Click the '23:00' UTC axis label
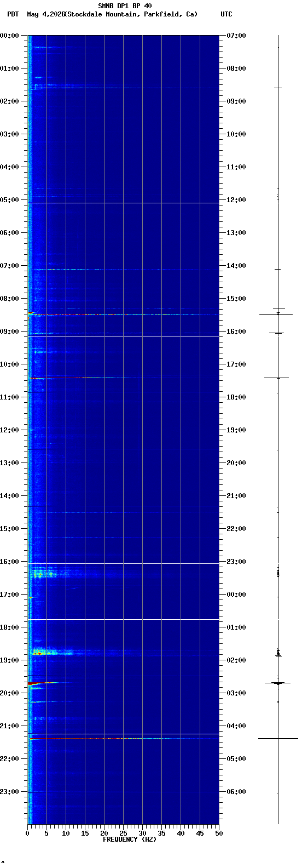Image resolution: width=302 pixels, height=868 pixels. point(236,562)
